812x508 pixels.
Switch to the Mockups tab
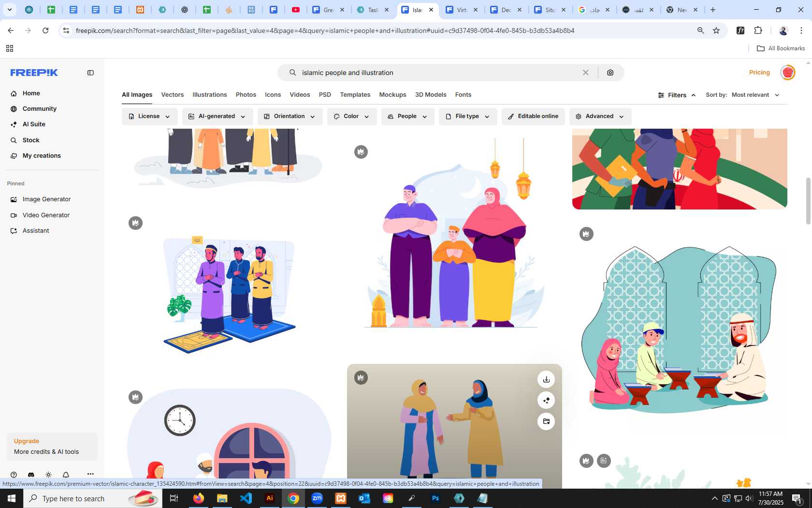pos(392,95)
